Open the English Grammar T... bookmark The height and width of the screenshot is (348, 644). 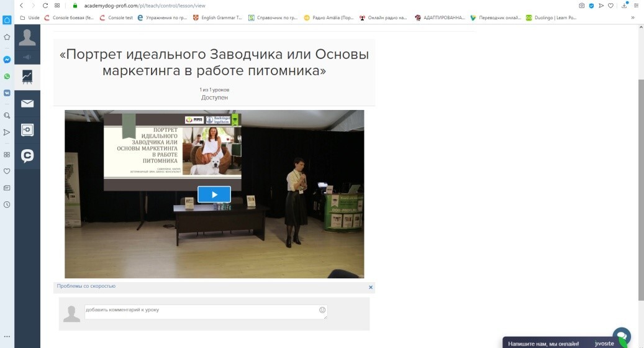tap(217, 17)
